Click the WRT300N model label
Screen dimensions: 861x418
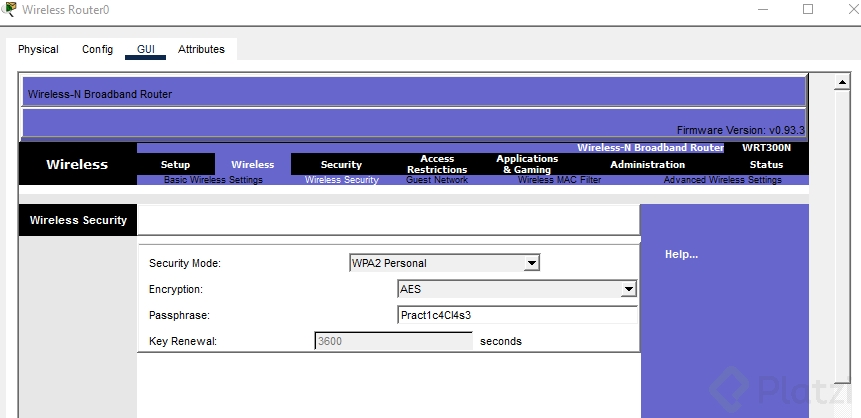(766, 147)
